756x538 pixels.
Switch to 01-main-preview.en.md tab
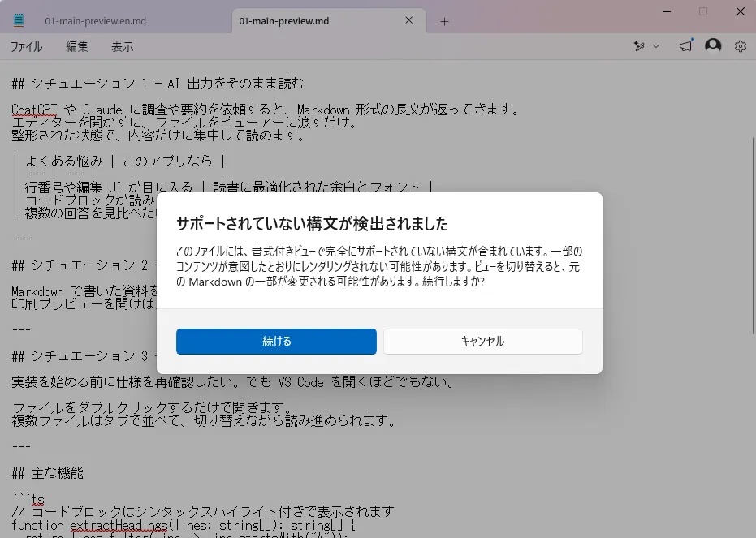[96, 21]
